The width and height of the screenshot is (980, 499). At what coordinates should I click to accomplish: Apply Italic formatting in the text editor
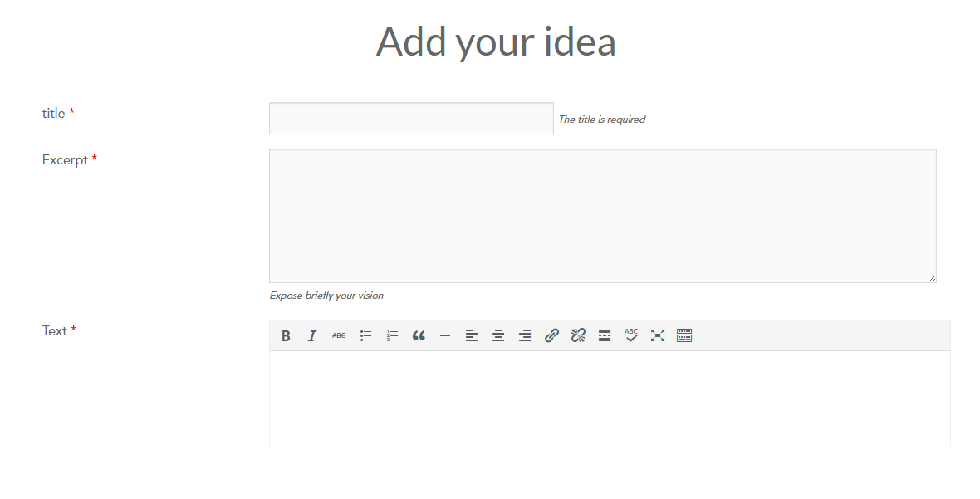[312, 336]
